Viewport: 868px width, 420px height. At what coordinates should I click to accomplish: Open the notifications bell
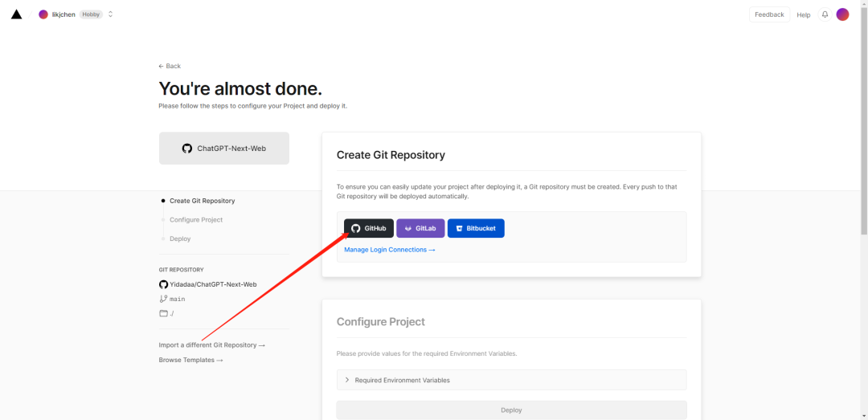click(x=825, y=14)
